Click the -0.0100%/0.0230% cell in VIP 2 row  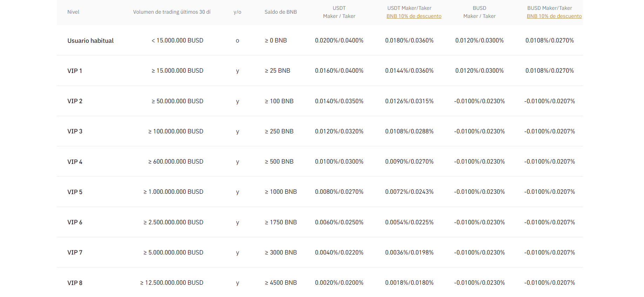pos(479,101)
